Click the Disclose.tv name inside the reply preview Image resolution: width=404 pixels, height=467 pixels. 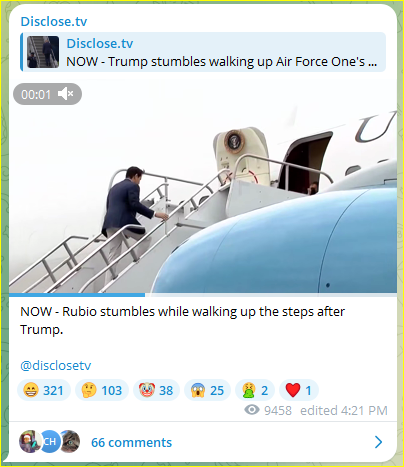(100, 43)
